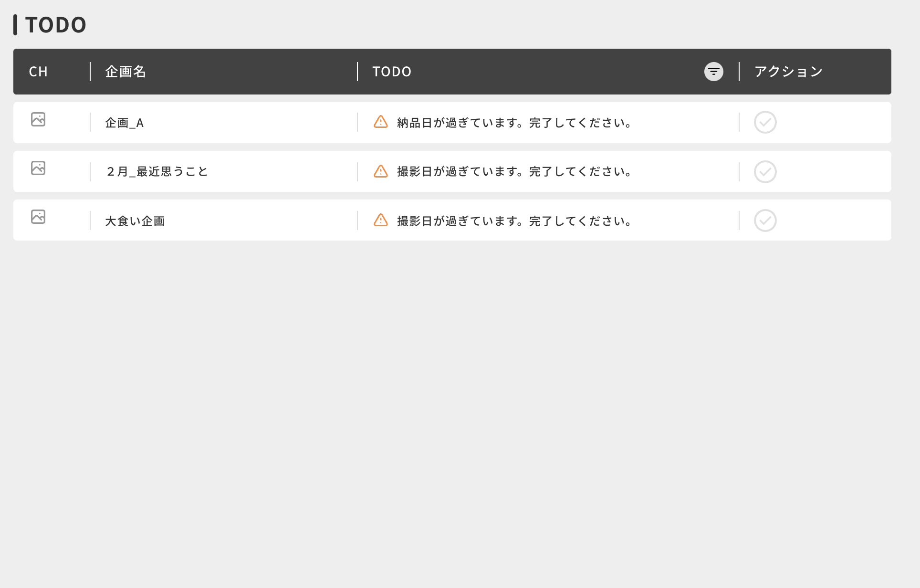Screen dimensions: 920x588
Task: Click the CH column header
Action: pyautogui.click(x=38, y=72)
